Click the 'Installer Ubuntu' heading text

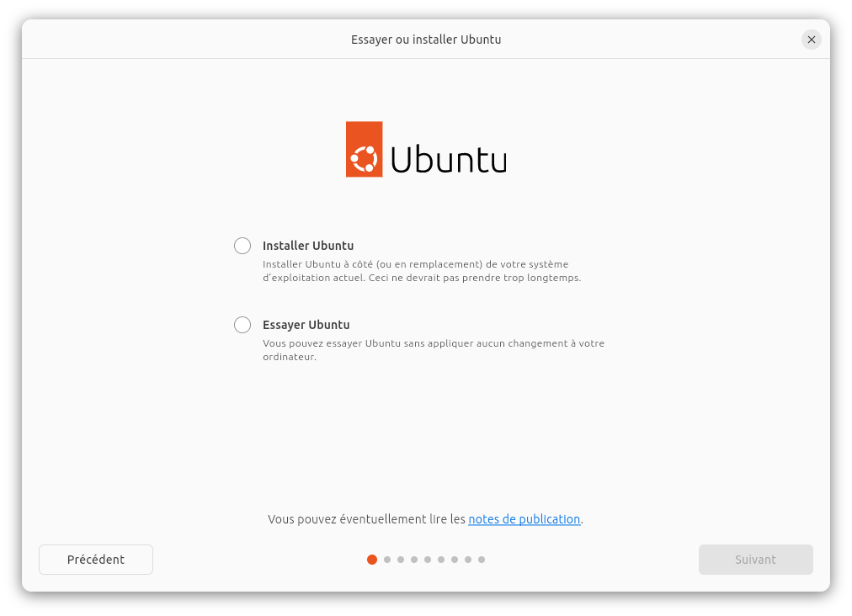click(x=308, y=246)
